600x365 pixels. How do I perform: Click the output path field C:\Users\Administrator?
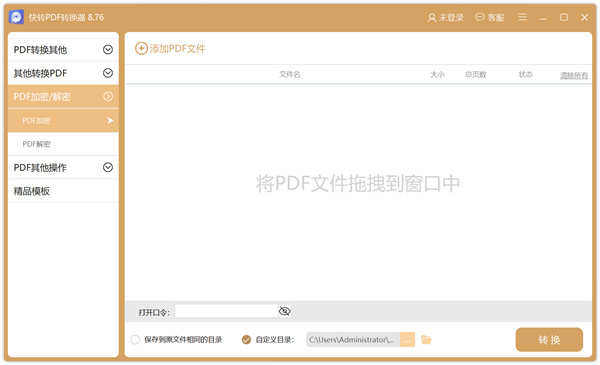(353, 340)
